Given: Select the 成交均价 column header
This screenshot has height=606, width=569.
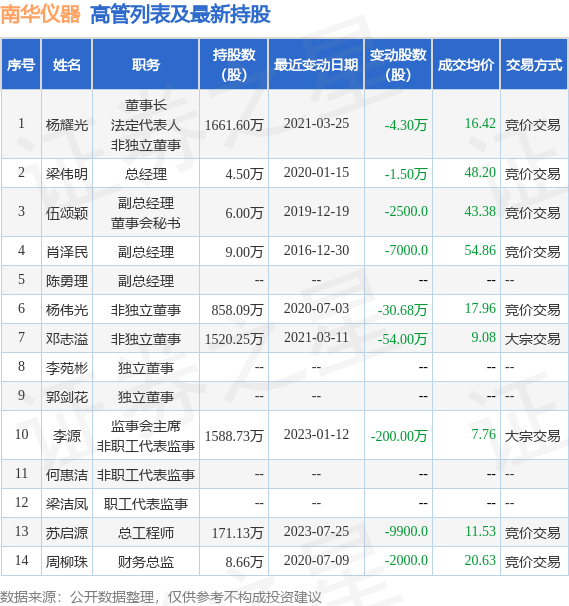Looking at the screenshot, I should [x=466, y=65].
